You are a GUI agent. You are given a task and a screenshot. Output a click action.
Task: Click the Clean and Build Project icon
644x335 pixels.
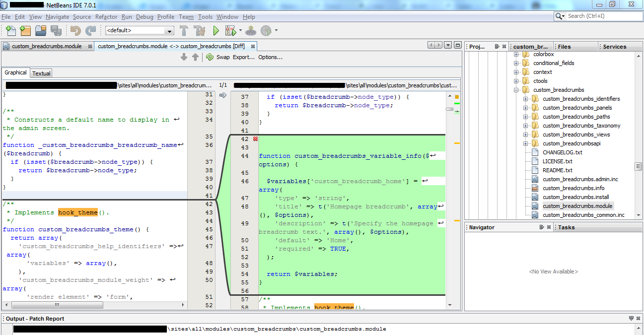(x=200, y=31)
